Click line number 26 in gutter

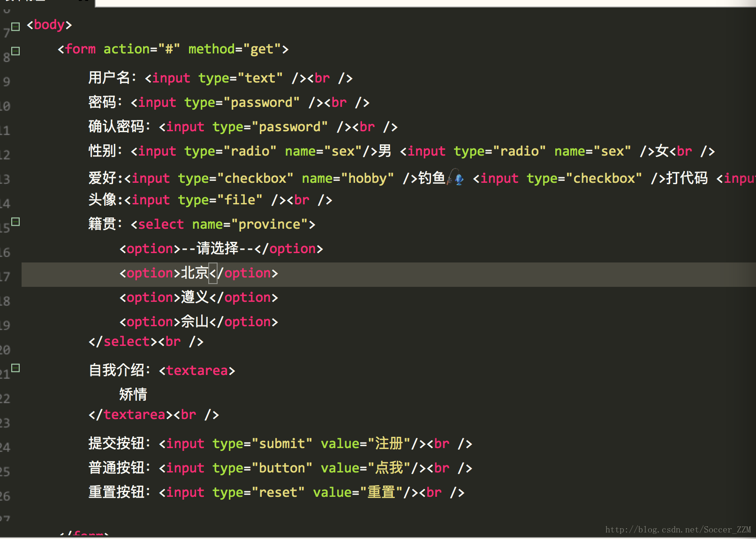5,496
